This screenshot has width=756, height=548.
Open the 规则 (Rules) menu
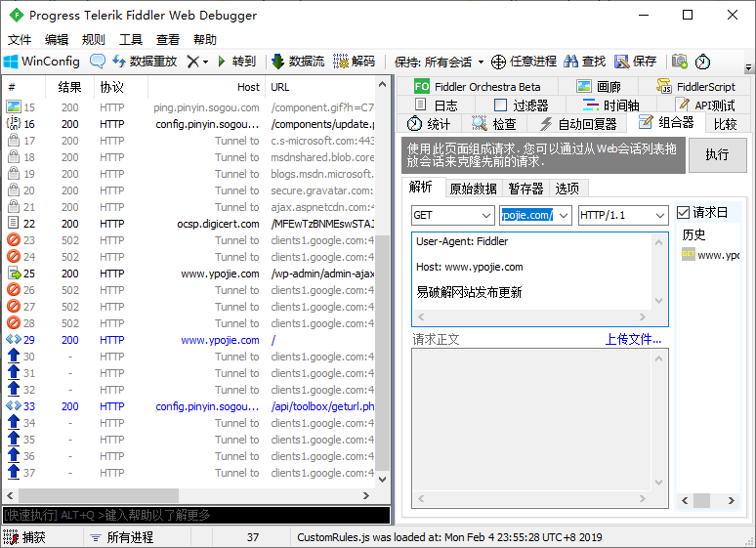coord(94,39)
